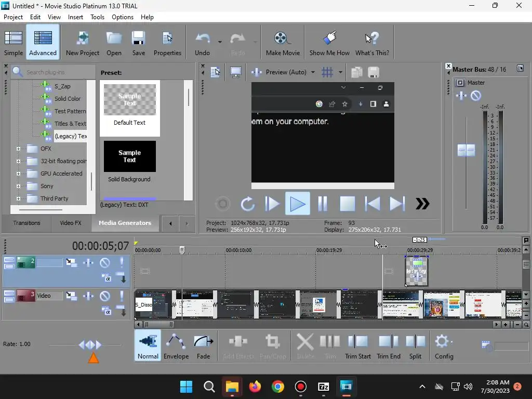Open project video properties in preview
Image resolution: width=532 pixels, height=399 pixels.
(215, 72)
